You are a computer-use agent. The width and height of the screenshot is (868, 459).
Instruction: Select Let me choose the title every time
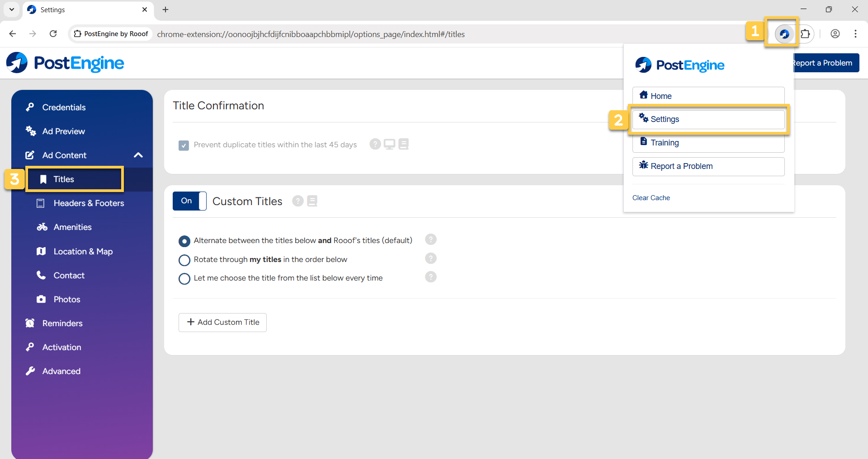(x=184, y=279)
